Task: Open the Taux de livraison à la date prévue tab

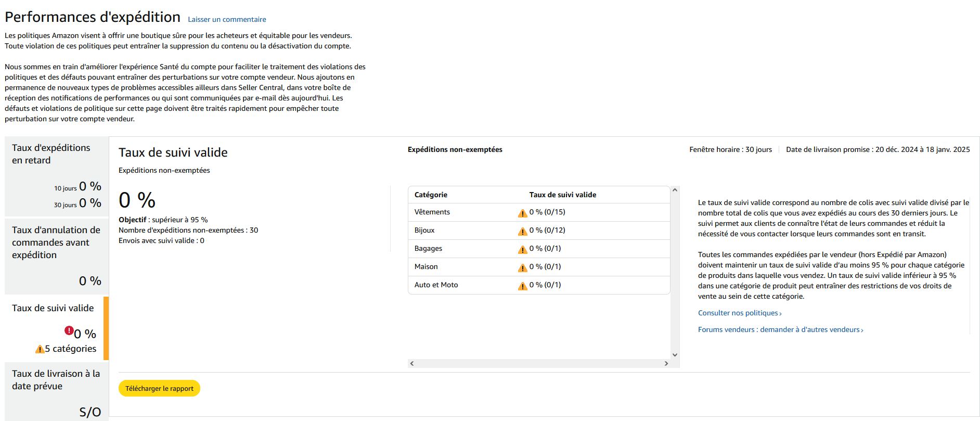Action: click(57, 392)
